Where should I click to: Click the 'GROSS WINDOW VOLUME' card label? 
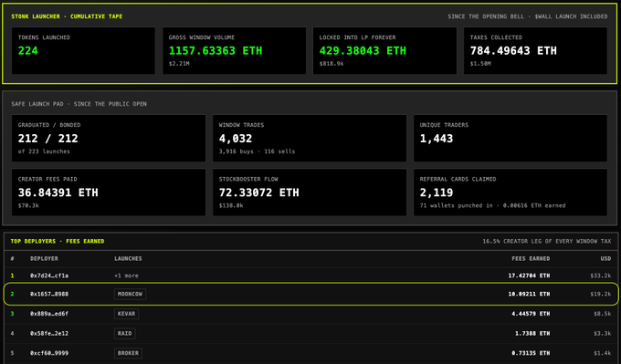(x=201, y=37)
